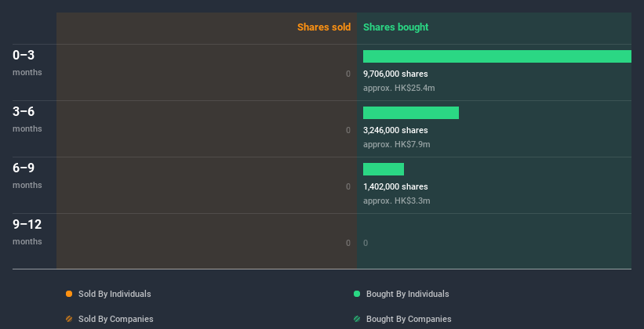Click the 6–9 months green bar
Screen dimensions: 644x329
tap(383, 169)
